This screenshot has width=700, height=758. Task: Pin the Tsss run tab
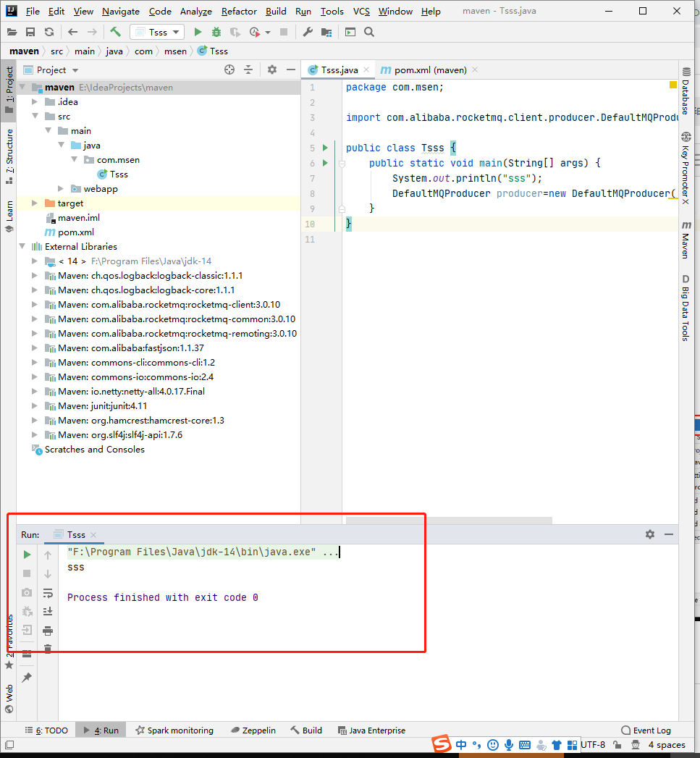coord(27,677)
